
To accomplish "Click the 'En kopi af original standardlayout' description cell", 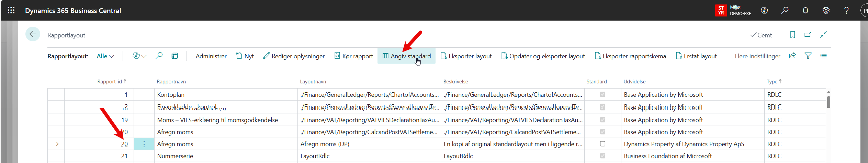I will (x=512, y=144).
